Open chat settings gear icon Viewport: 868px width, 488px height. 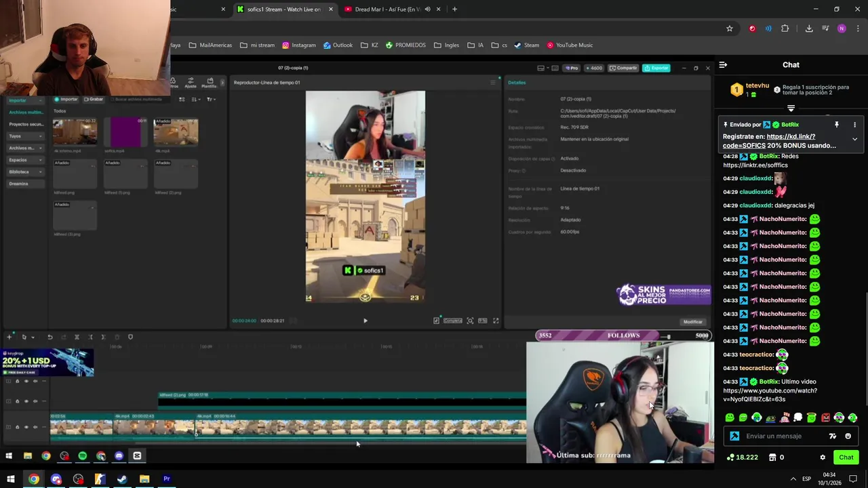point(823,457)
